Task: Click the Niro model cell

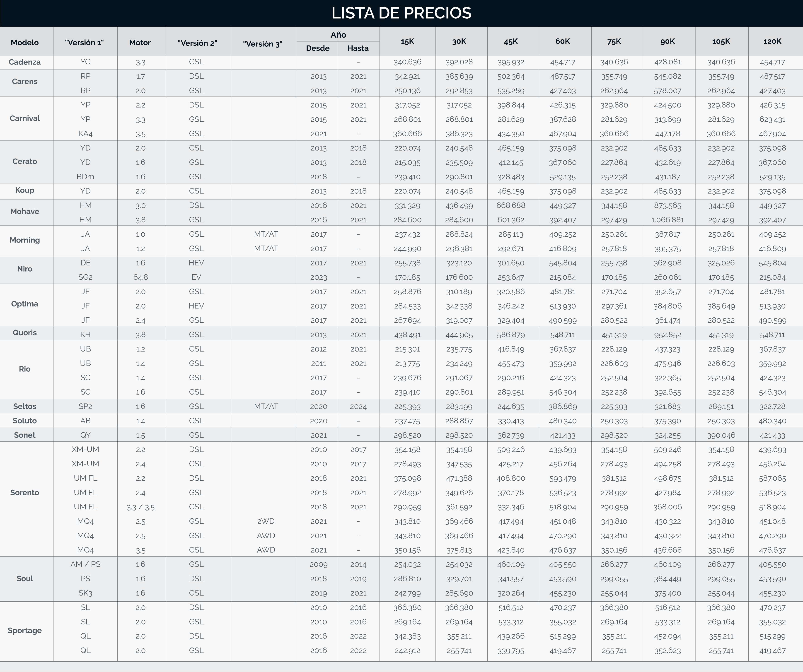Action: click(25, 269)
